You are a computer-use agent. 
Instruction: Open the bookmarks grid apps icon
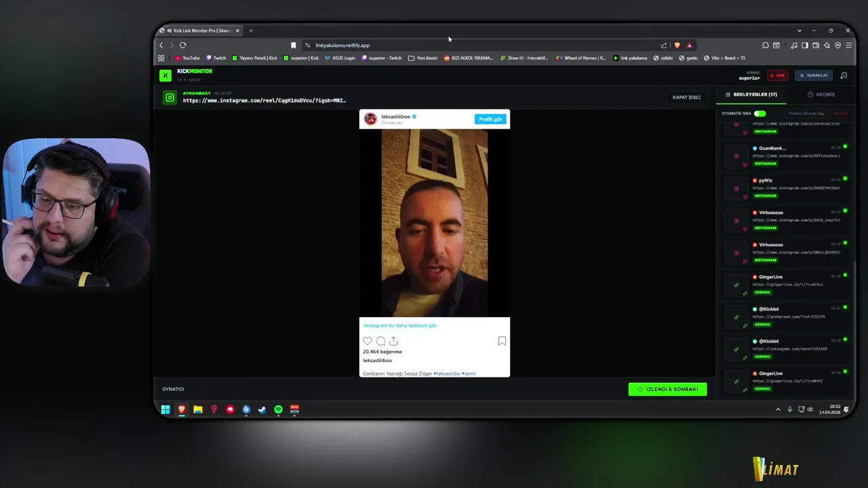click(x=161, y=58)
